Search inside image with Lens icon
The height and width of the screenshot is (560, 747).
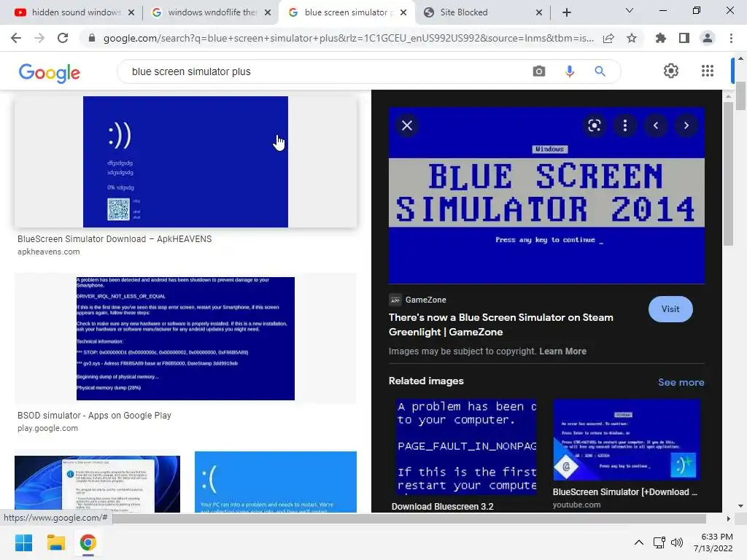pyautogui.click(x=594, y=125)
